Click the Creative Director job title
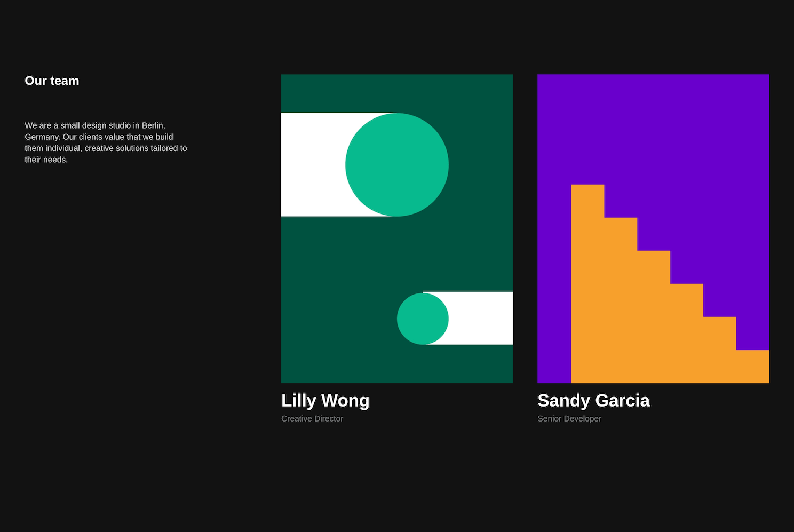 point(312,419)
